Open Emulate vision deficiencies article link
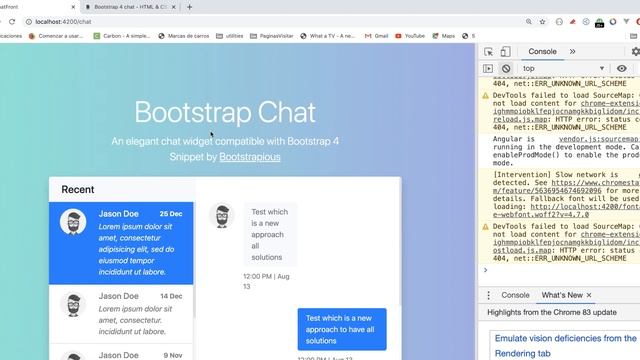The width and height of the screenshot is (640, 360). [x=565, y=346]
